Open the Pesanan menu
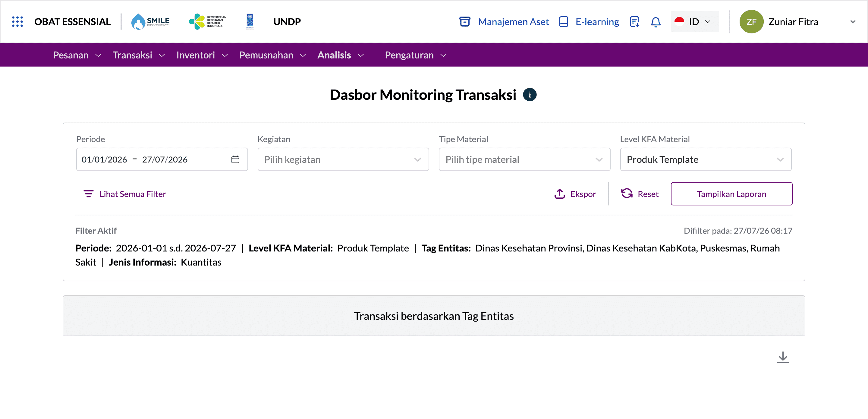The image size is (868, 419). (x=77, y=55)
